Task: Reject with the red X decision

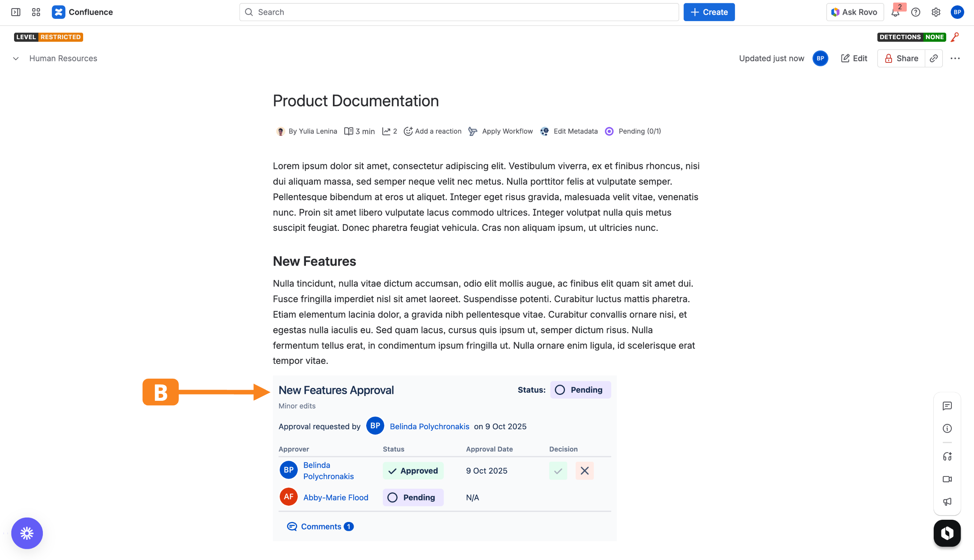Action: point(584,471)
